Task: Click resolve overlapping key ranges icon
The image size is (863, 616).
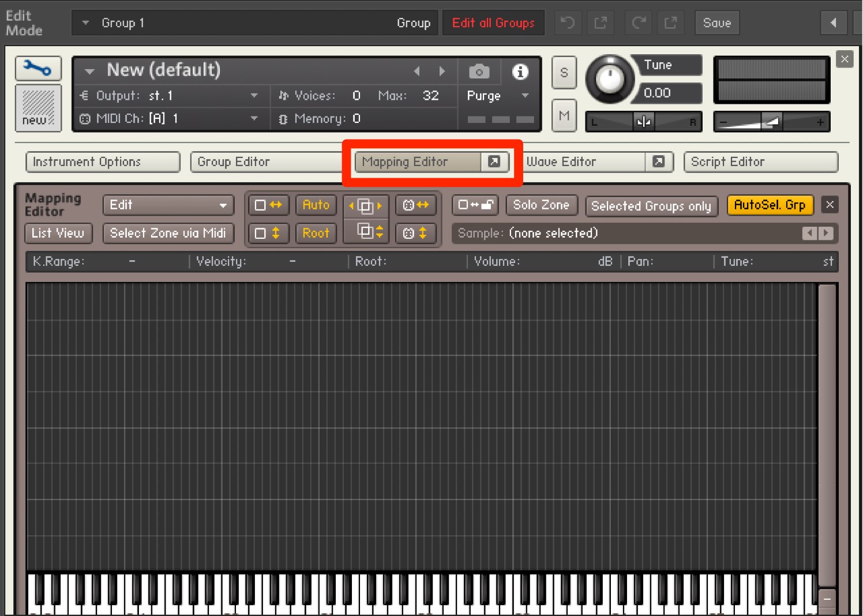Action: tap(366, 205)
